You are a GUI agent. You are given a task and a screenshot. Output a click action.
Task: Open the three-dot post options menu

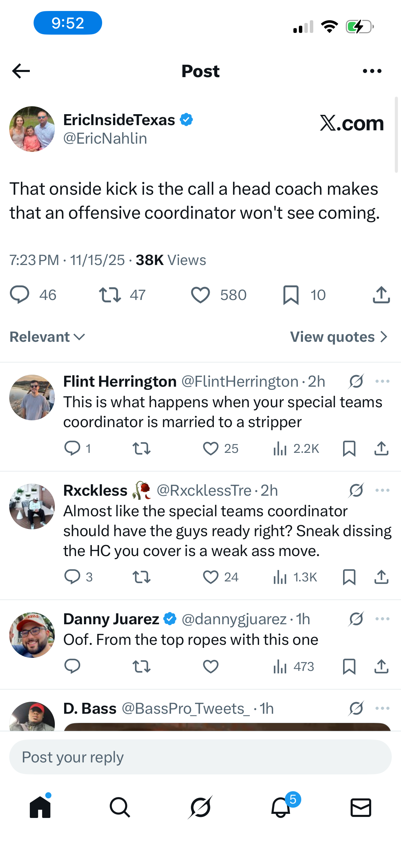(372, 71)
